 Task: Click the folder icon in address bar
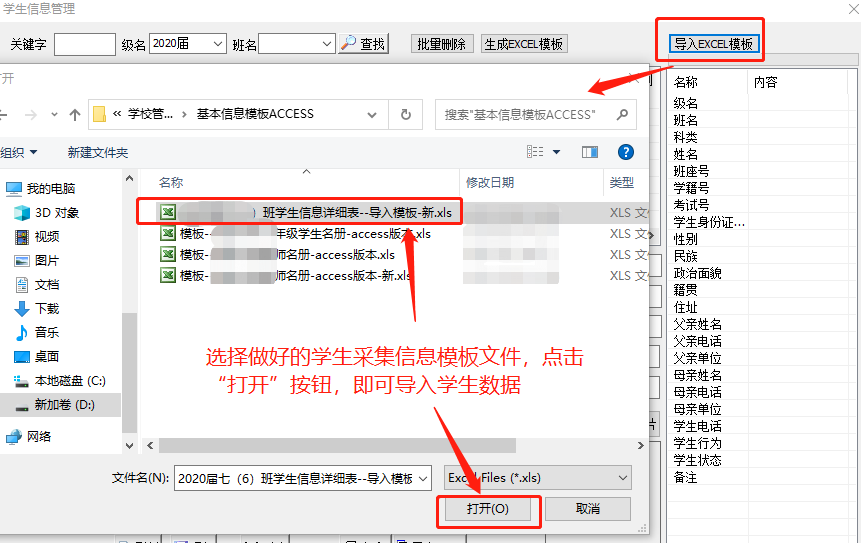[99, 114]
